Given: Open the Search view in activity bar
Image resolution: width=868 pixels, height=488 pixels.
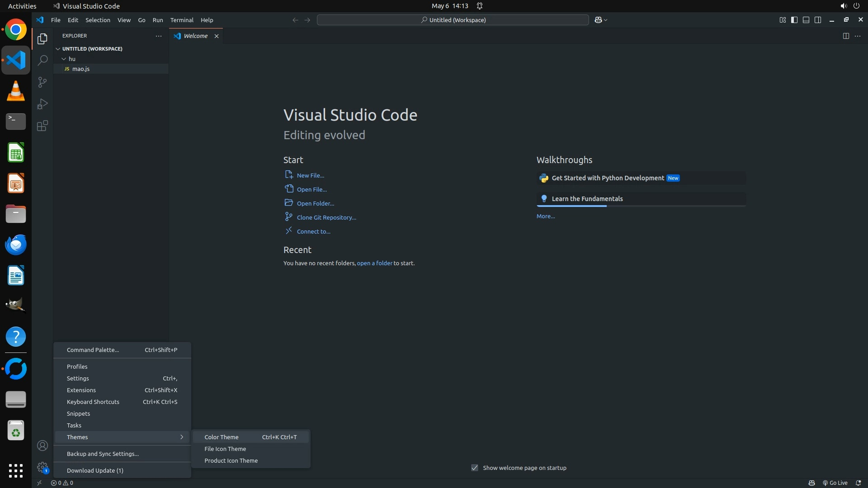Looking at the screenshot, I should [x=42, y=60].
